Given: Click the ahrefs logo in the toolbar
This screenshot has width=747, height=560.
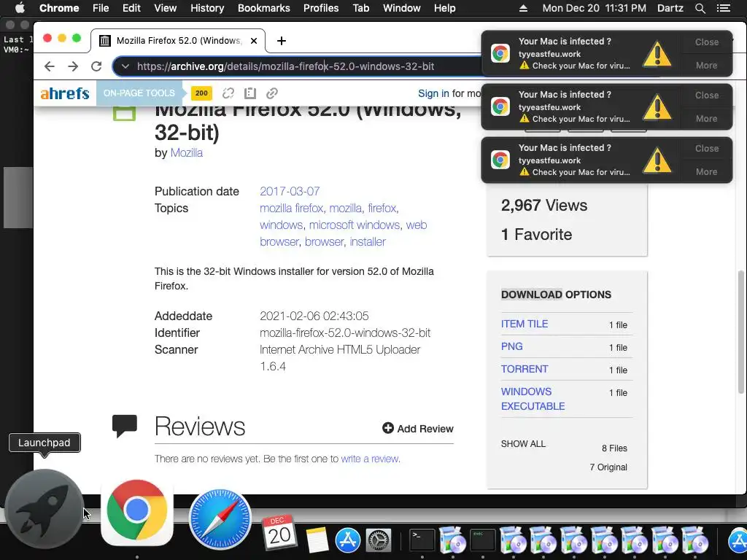Looking at the screenshot, I should click(65, 93).
